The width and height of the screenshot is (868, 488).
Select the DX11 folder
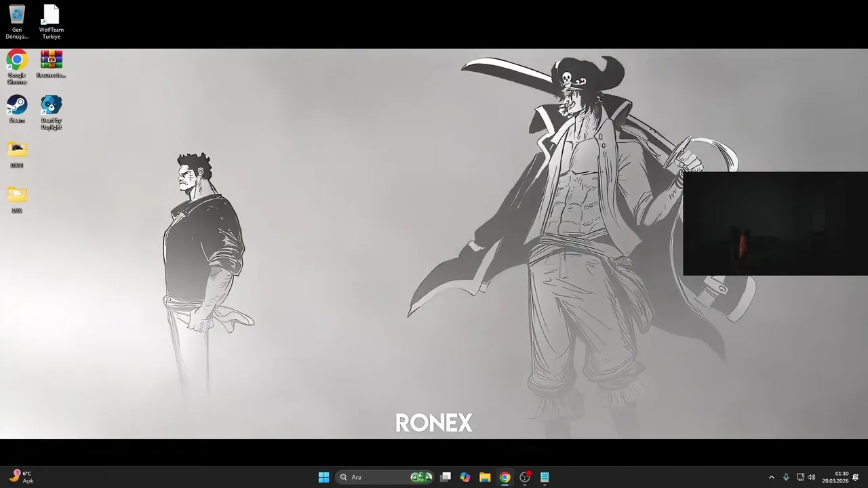(x=17, y=155)
